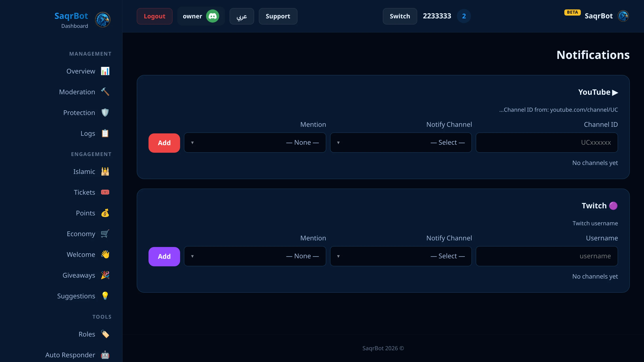Click the Moderation hammer icon
The image size is (644, 362).
coord(105,92)
